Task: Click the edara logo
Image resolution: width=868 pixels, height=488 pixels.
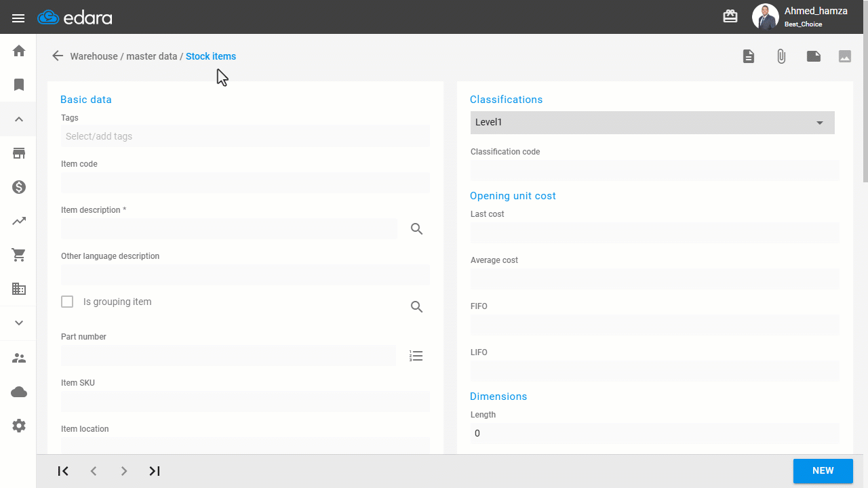Action: pos(75,18)
